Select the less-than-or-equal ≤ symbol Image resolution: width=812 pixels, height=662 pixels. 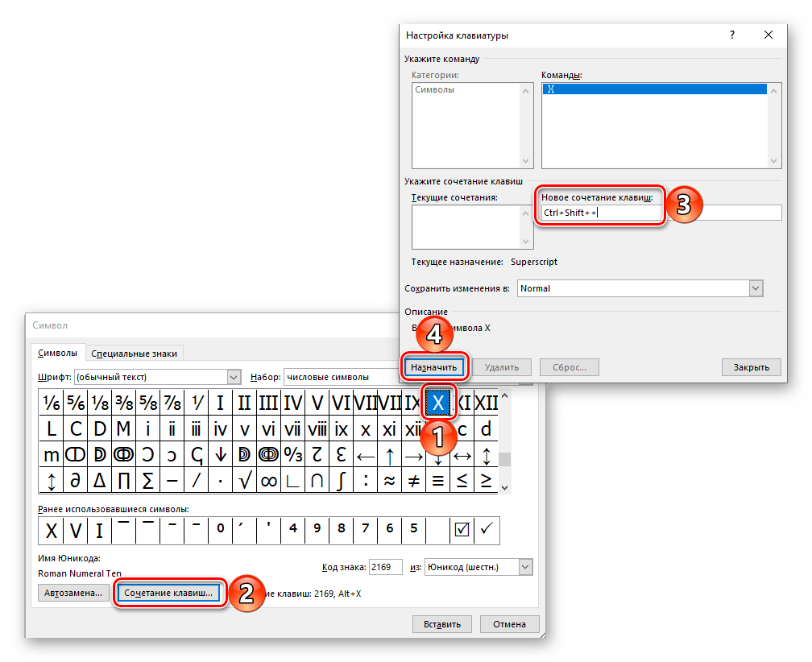[x=462, y=481]
